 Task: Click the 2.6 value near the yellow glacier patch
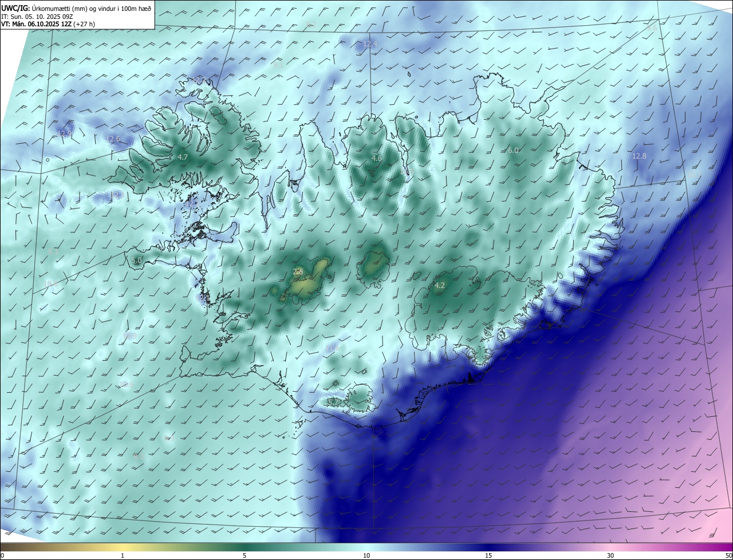point(298,271)
